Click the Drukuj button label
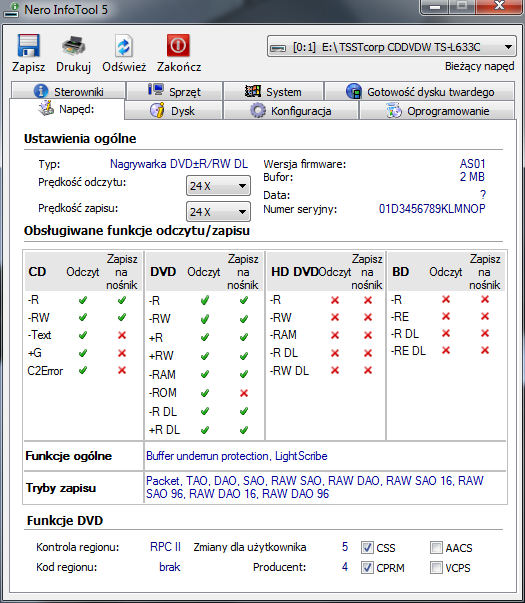Screen dimensions: 525x603 [73, 67]
